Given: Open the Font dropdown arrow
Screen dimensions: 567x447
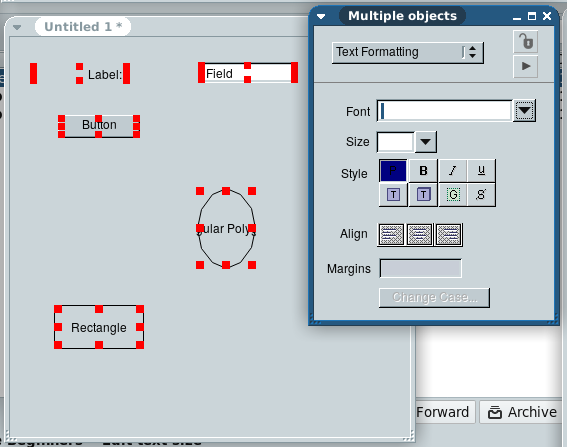Looking at the screenshot, I should coord(524,111).
